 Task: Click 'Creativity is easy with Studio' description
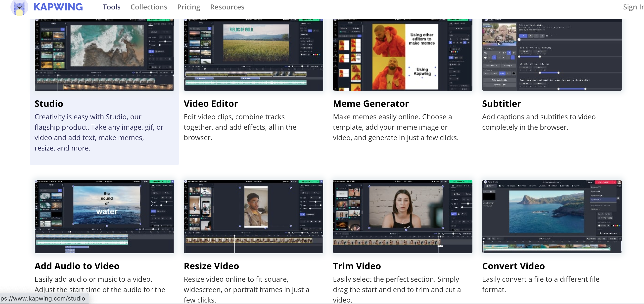click(99, 132)
